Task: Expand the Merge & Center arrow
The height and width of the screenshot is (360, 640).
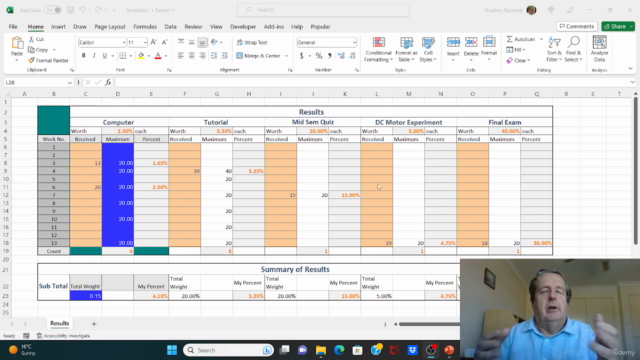Action: point(287,56)
